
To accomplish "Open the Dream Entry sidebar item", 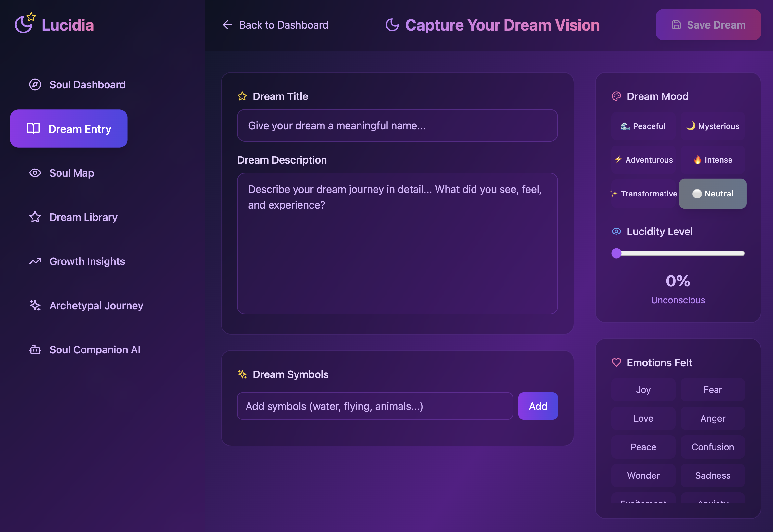I will pos(69,129).
